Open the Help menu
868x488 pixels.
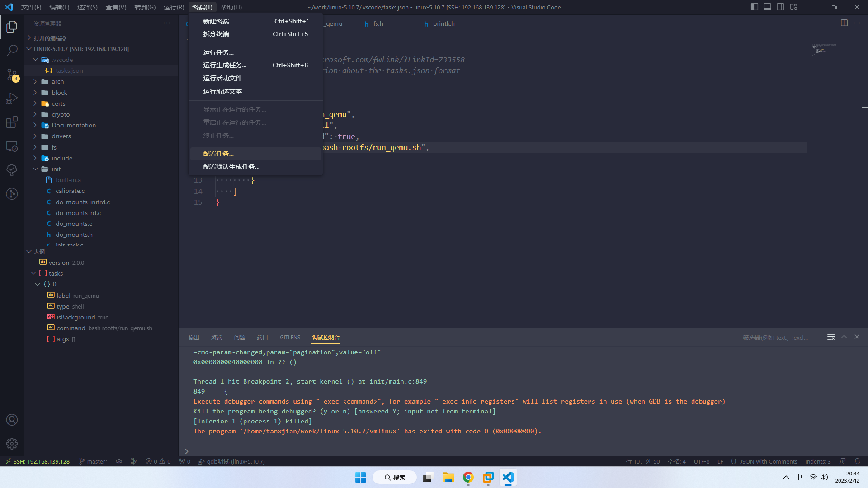click(x=231, y=7)
